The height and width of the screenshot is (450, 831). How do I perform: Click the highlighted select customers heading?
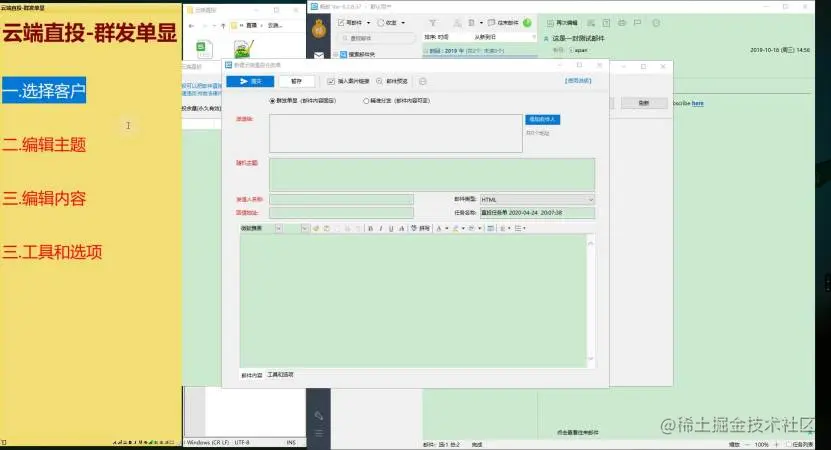(44, 91)
